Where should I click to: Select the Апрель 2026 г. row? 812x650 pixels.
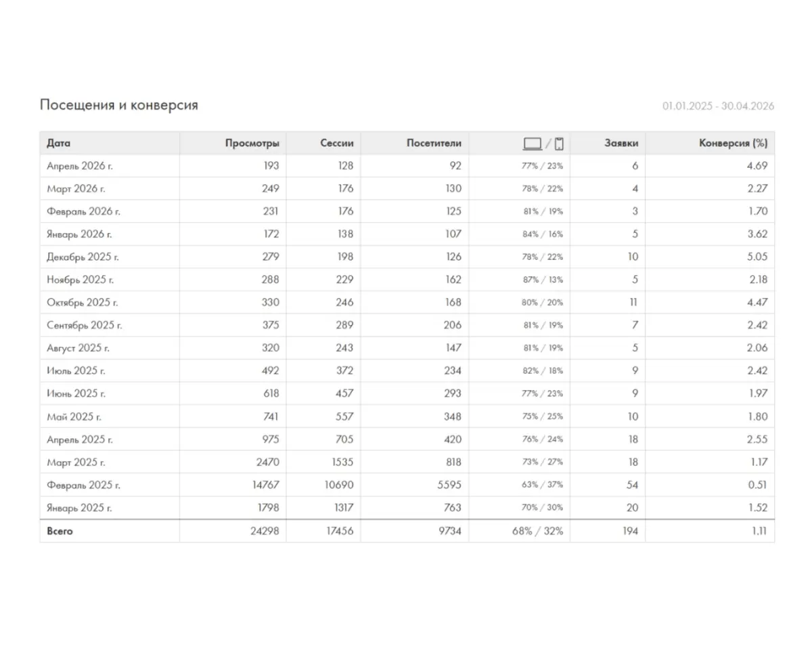[x=407, y=166]
